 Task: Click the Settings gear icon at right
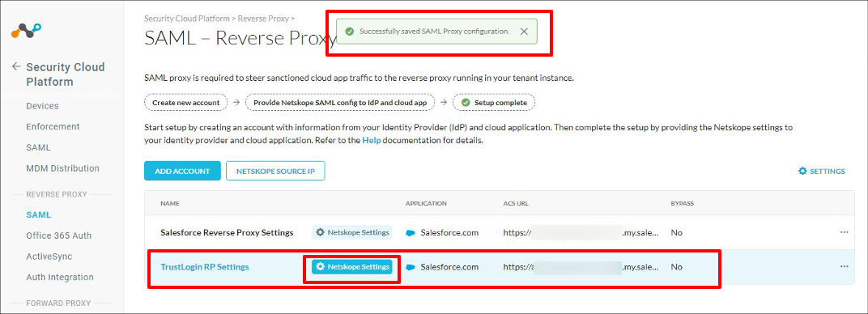point(802,172)
